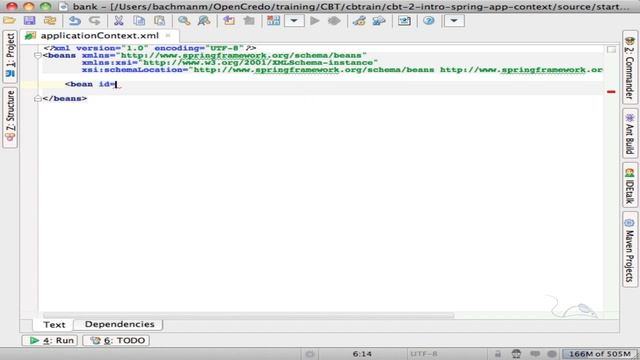Save all with the floppy disk icon
Viewport: 640px width, 360px height.
tap(29, 20)
